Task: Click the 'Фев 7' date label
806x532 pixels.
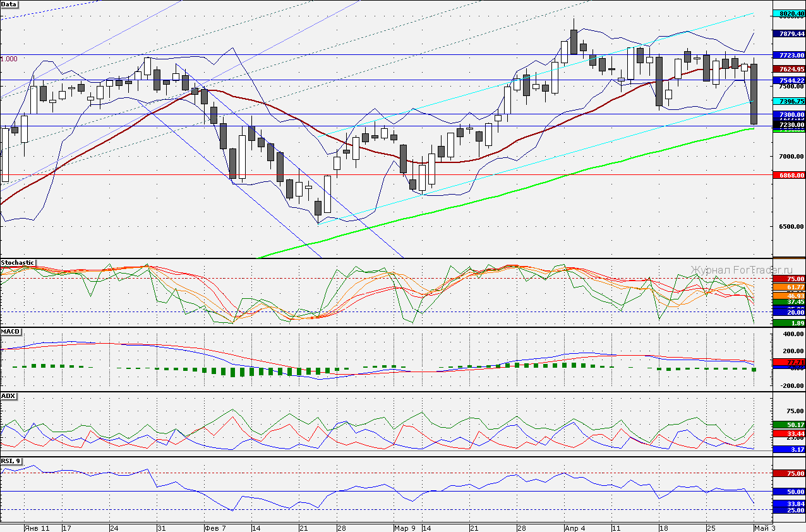Action: (x=215, y=528)
